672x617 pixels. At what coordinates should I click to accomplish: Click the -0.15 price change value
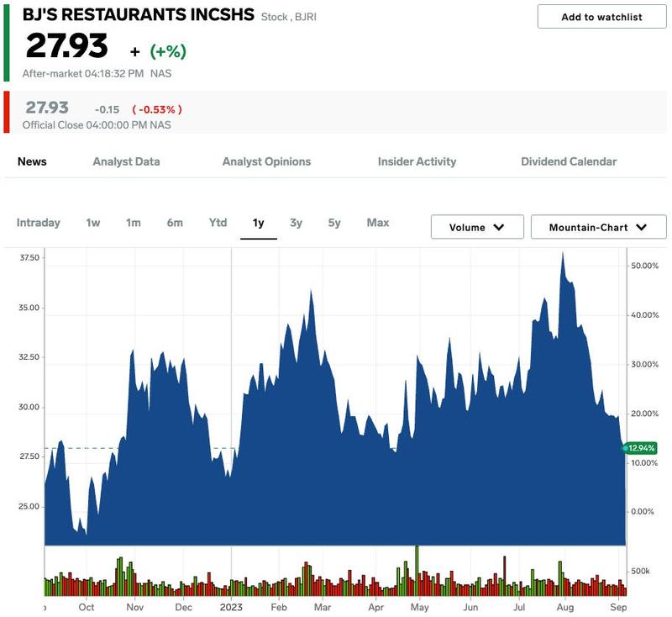point(108,110)
